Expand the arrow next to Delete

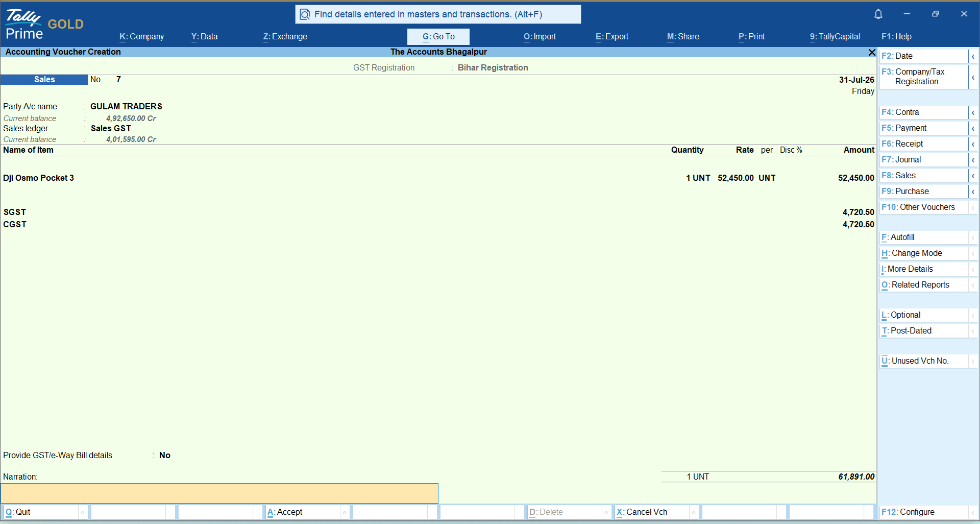pyautogui.click(x=606, y=512)
